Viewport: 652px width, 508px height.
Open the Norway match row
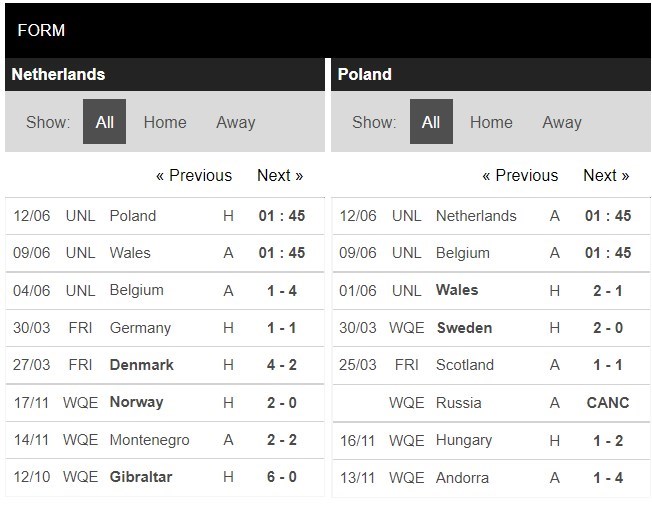point(165,402)
